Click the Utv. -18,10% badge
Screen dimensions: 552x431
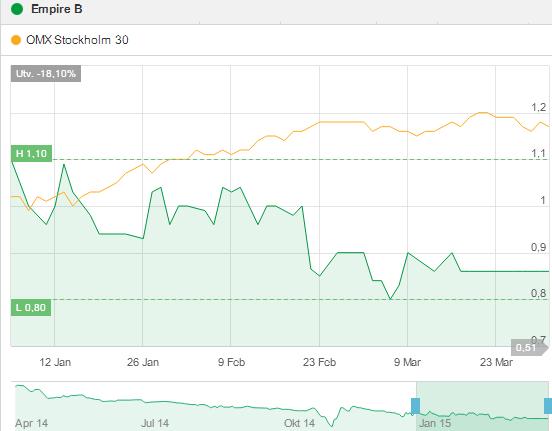coord(46,74)
